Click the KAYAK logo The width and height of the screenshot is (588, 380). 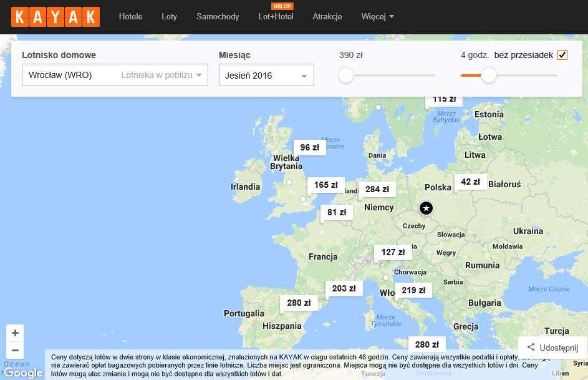[55, 17]
